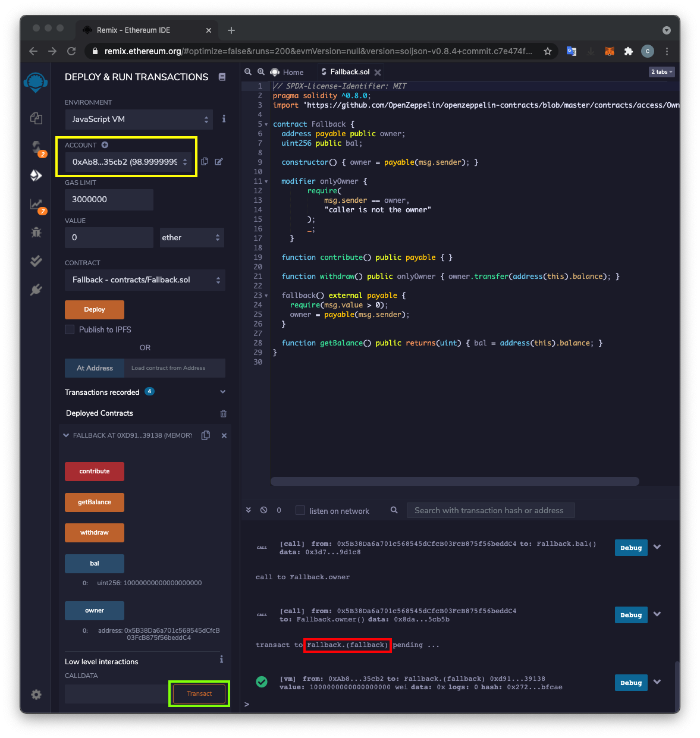
Task: Open the Remix home logo icon
Action: (36, 82)
